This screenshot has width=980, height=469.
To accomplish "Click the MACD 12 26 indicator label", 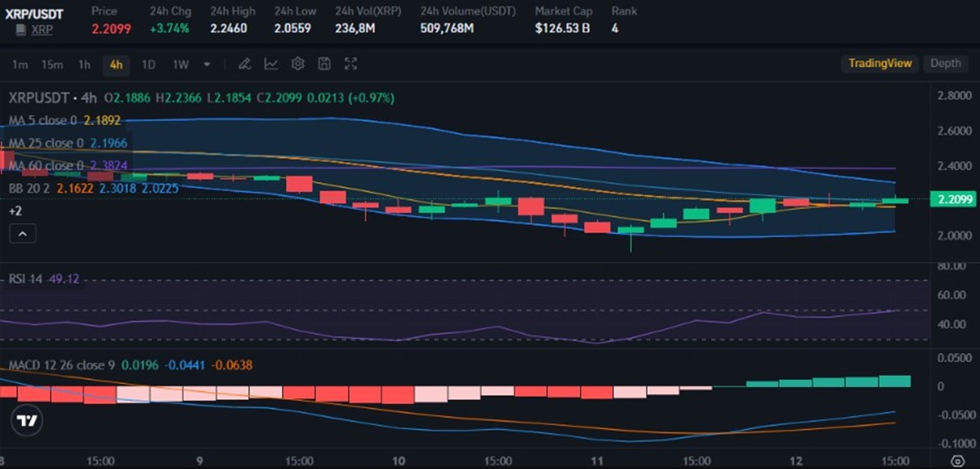I will (x=61, y=364).
